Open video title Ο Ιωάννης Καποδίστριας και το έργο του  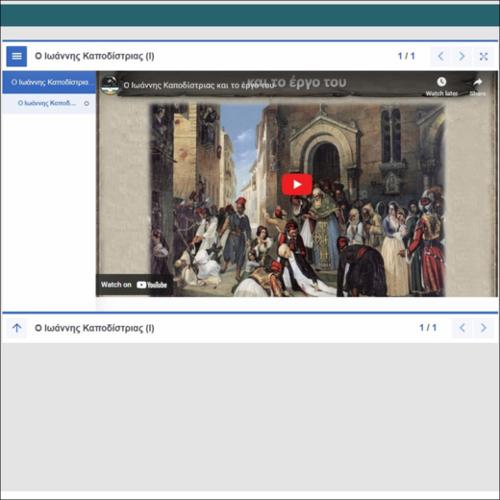199,85
